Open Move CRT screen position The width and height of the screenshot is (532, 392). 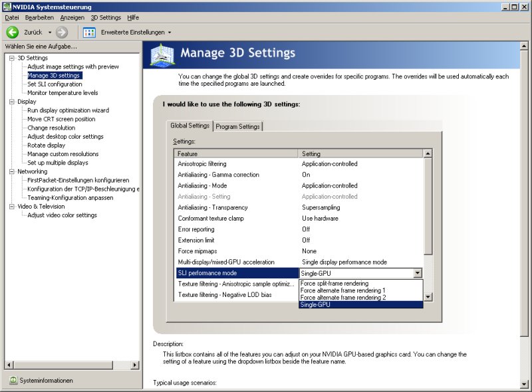tap(61, 120)
